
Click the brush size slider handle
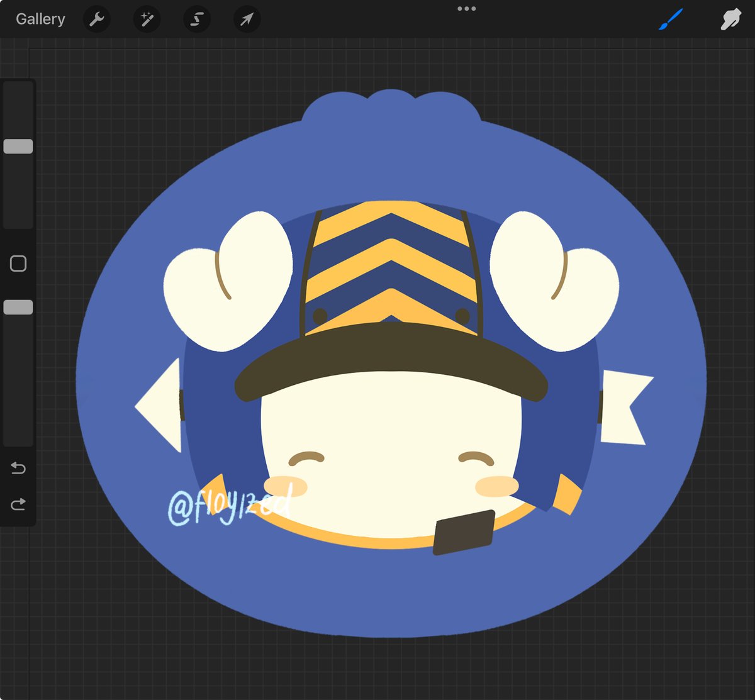click(x=18, y=147)
